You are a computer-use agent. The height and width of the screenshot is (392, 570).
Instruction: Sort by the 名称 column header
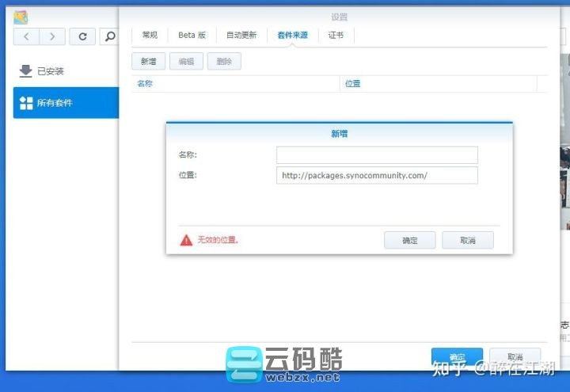[145, 83]
